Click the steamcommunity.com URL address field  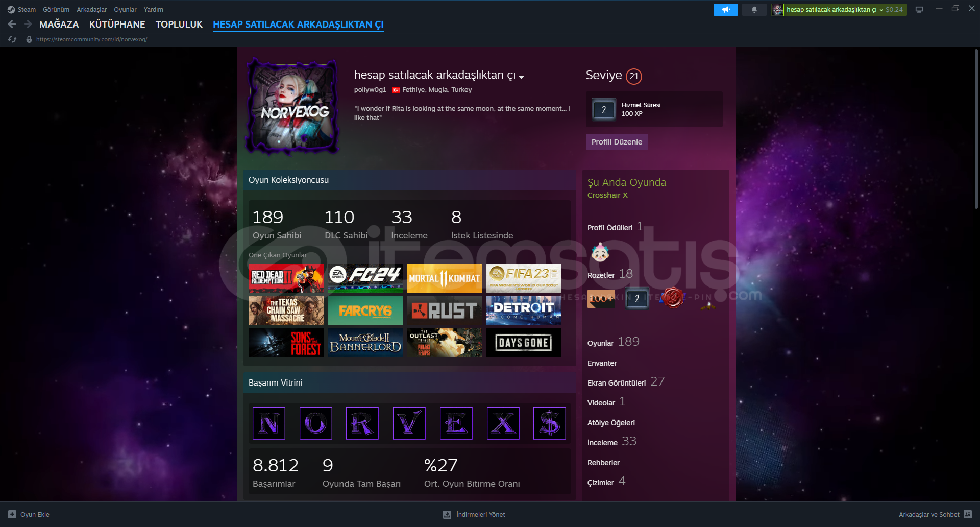(x=92, y=39)
